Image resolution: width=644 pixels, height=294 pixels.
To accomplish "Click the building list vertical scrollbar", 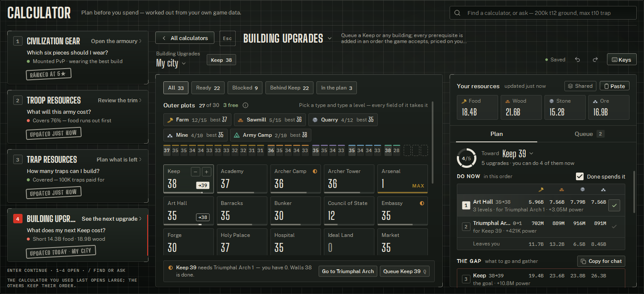I will tap(433, 143).
